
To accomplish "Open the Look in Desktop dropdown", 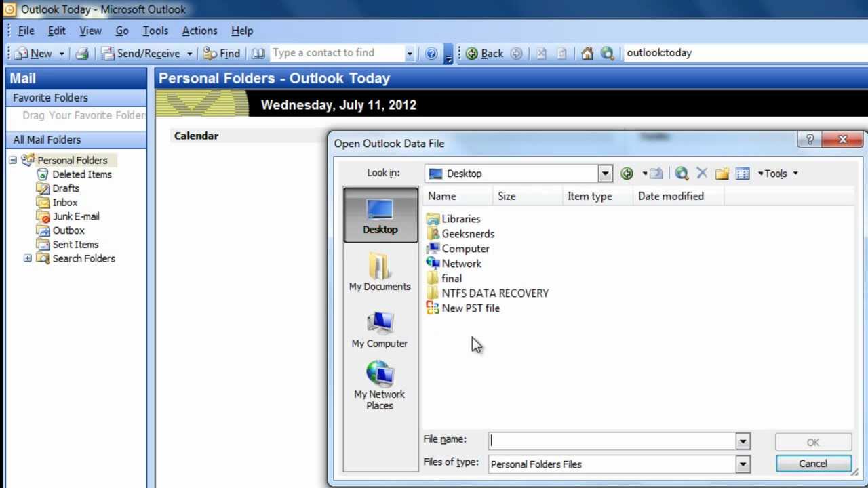I will tap(605, 174).
